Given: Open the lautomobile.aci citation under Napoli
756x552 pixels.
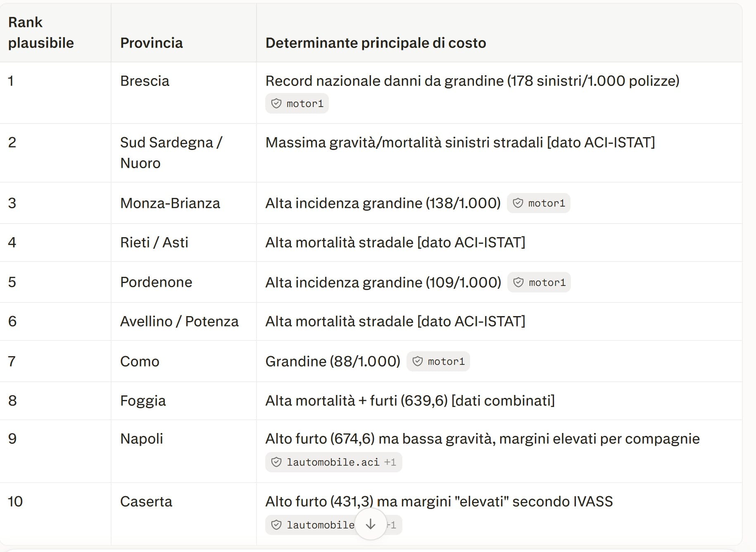Looking at the screenshot, I should click(333, 462).
